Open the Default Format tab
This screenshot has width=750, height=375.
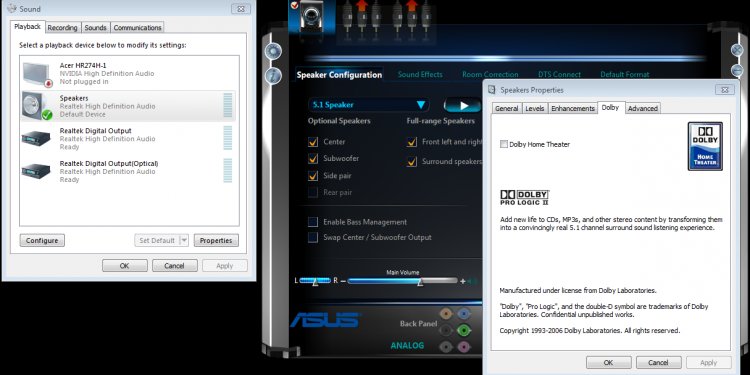[625, 75]
